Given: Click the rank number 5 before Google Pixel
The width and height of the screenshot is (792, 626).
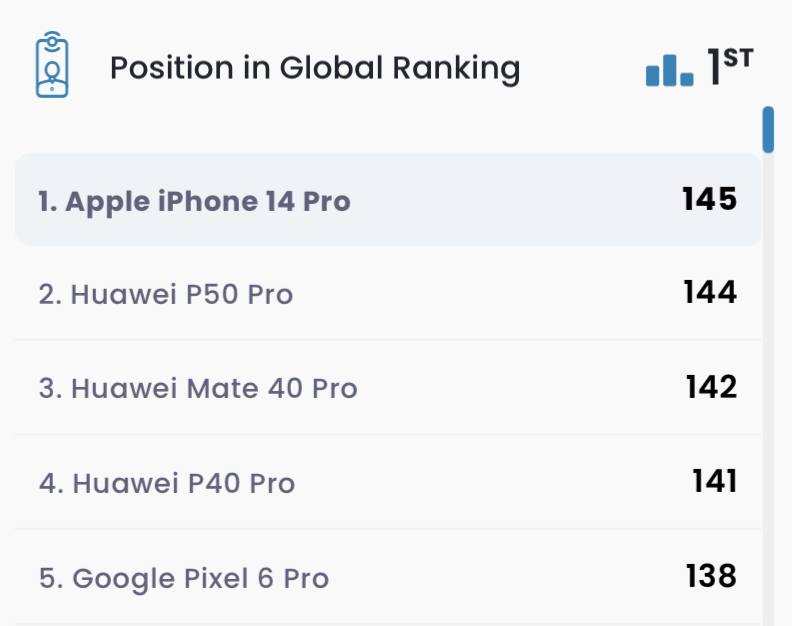Looking at the screenshot, I should click(46, 578).
